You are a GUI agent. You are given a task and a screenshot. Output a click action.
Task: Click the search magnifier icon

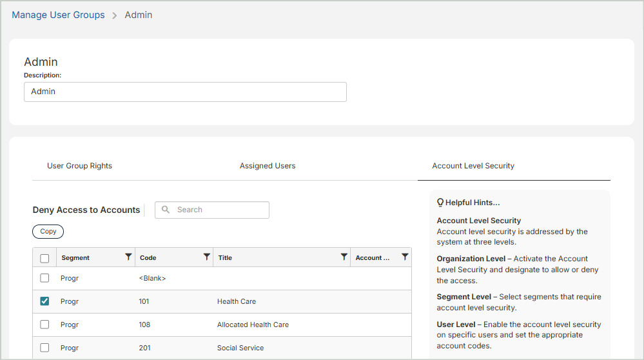166,210
